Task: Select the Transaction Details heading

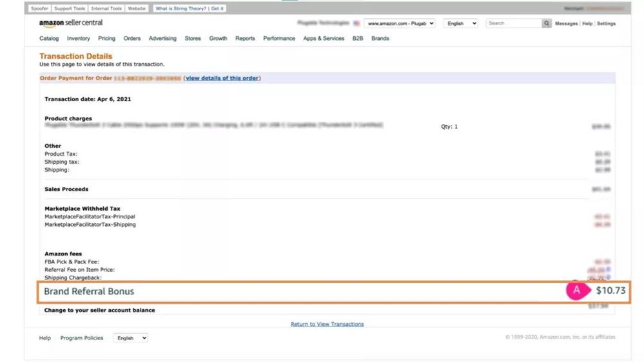Action: [x=75, y=56]
